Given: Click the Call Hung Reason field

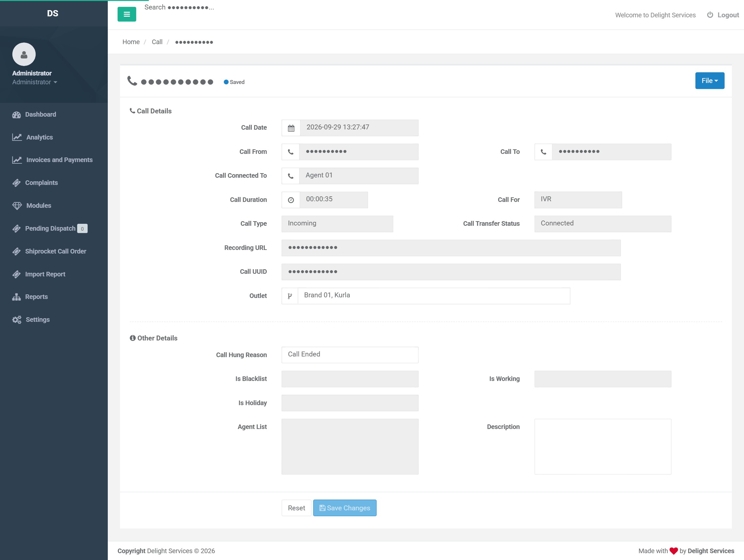Looking at the screenshot, I should click(x=350, y=355).
